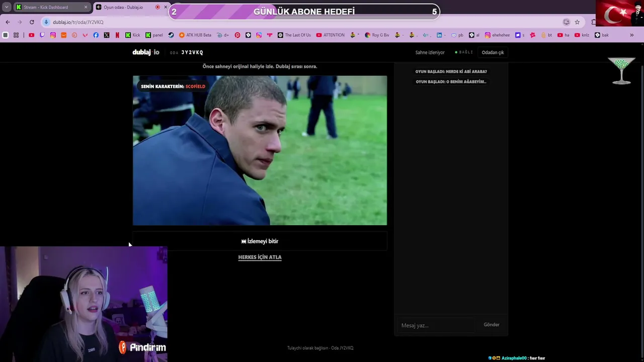Open the Twitch bookmark icon
Viewport: 644px width, 362px height.
pyautogui.click(x=42, y=35)
